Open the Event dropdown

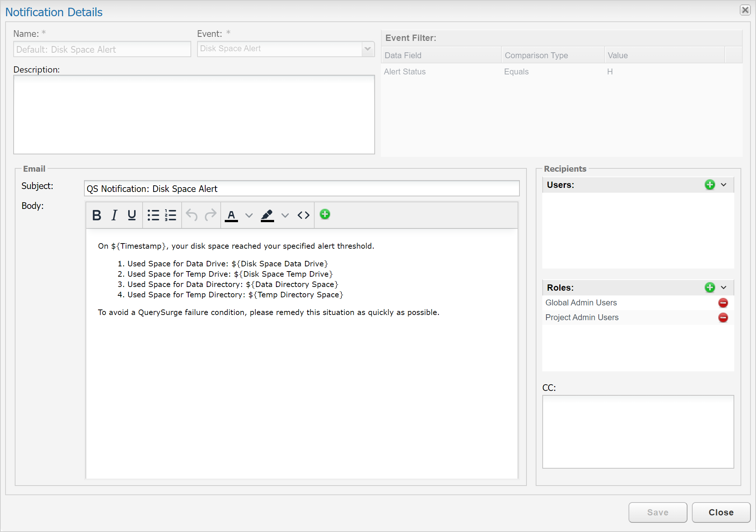pos(367,49)
